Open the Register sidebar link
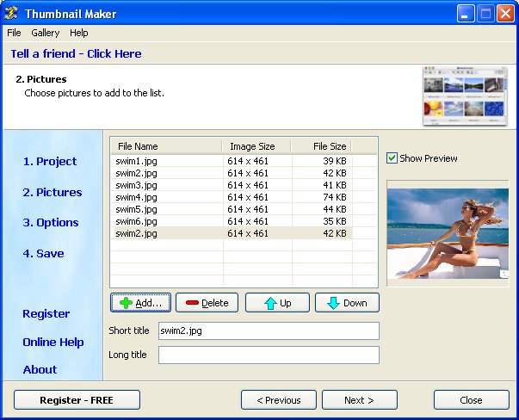The image size is (519, 420). click(x=46, y=314)
